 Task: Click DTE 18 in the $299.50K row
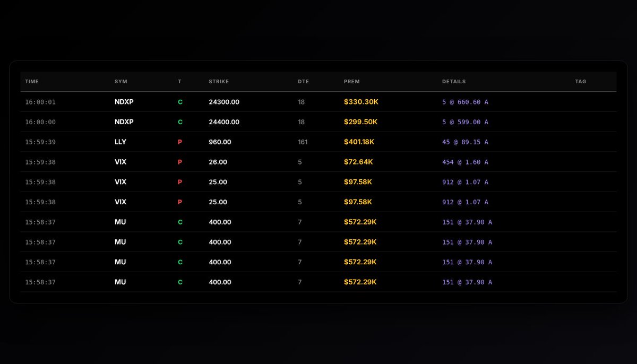[x=302, y=122]
